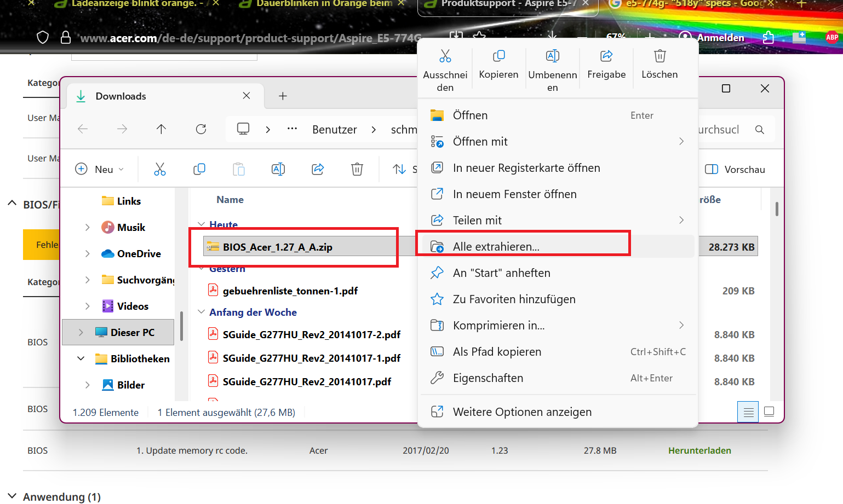Click the Explorer search magnifier icon
This screenshot has height=504, width=843.
coord(760,130)
